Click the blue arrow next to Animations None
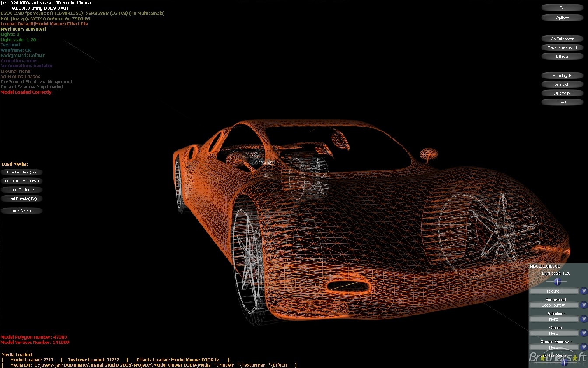 (583, 319)
